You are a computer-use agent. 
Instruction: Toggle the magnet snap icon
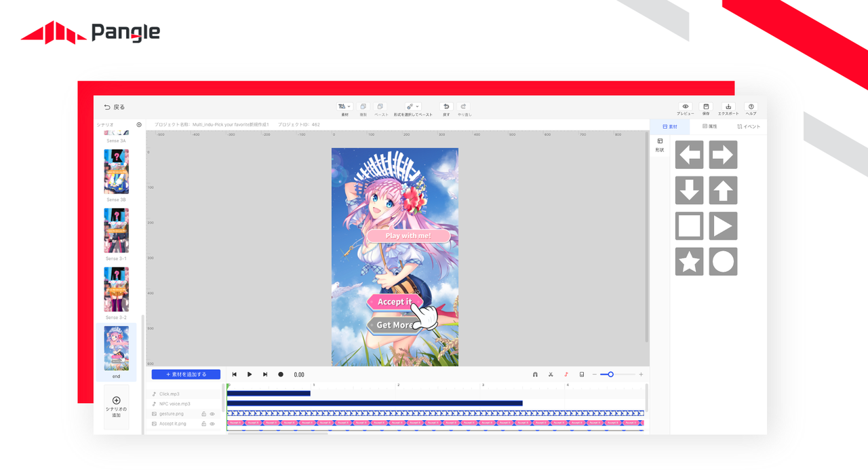point(535,375)
